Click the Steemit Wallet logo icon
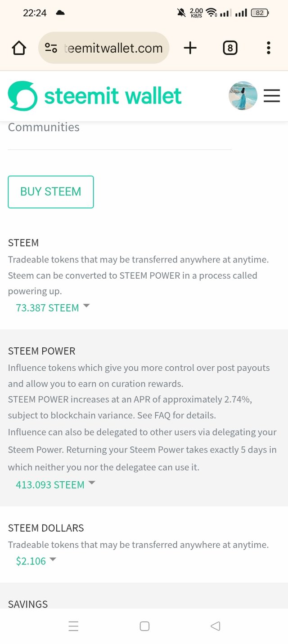 [x=22, y=96]
